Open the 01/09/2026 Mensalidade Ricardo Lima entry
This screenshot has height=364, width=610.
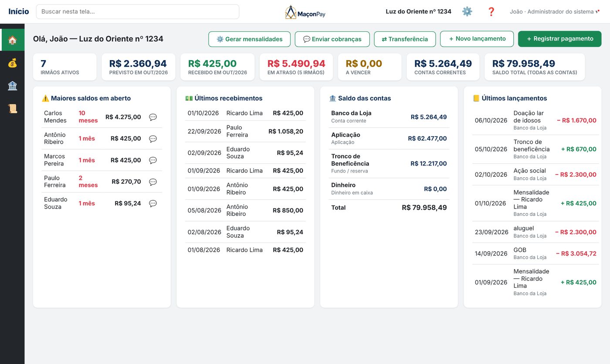pyautogui.click(x=535, y=282)
